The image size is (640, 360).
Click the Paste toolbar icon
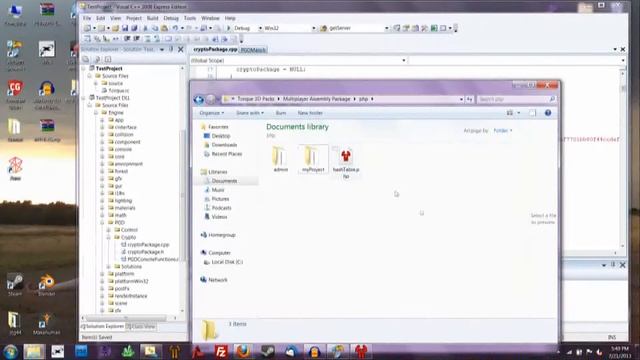(164, 28)
